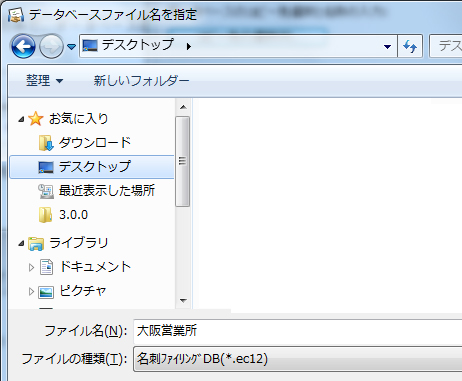Open 最近表示した場所
462x381 pixels.
tap(107, 191)
